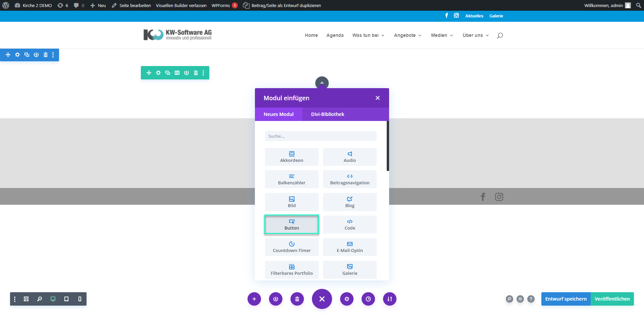Add the Blog module
Image resolution: width=644 pixels, height=314 pixels.
tap(350, 202)
